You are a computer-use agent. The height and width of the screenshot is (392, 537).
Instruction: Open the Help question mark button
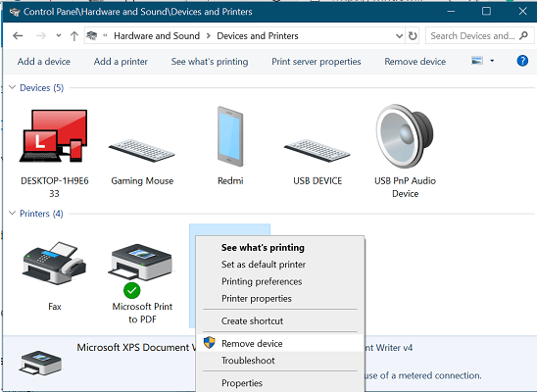point(522,61)
